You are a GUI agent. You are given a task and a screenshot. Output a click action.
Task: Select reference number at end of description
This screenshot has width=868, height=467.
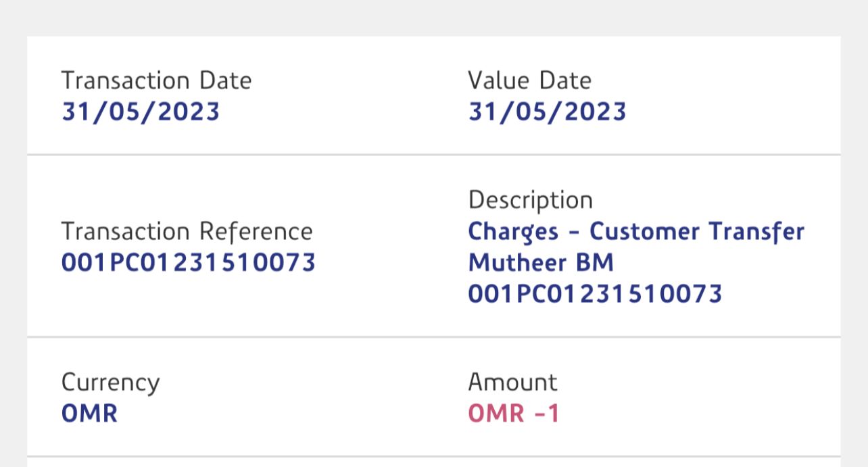click(x=595, y=293)
